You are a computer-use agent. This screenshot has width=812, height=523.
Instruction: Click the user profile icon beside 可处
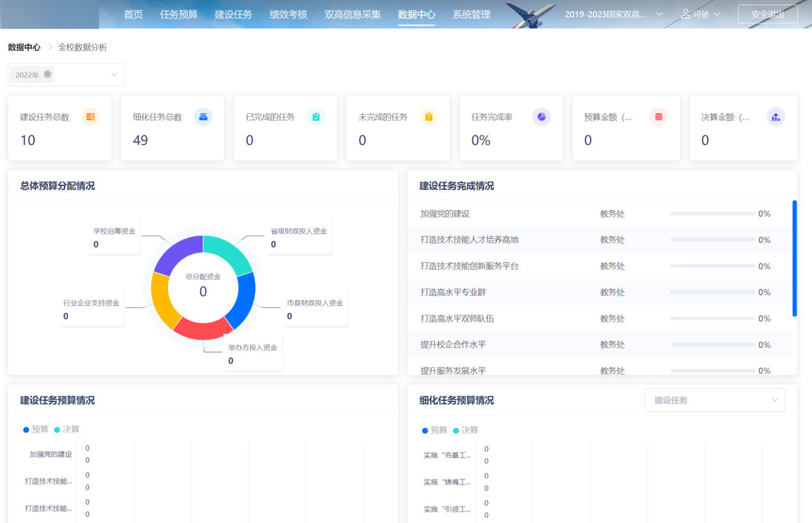click(x=686, y=14)
